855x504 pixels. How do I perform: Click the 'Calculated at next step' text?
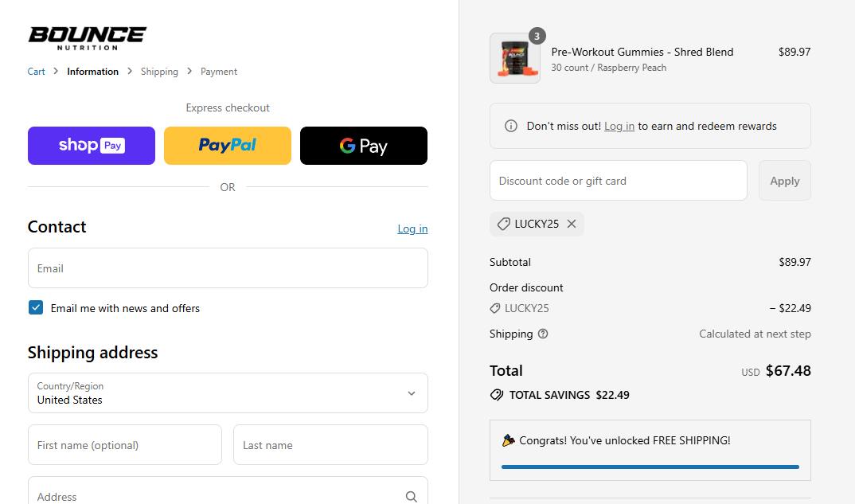[755, 334]
